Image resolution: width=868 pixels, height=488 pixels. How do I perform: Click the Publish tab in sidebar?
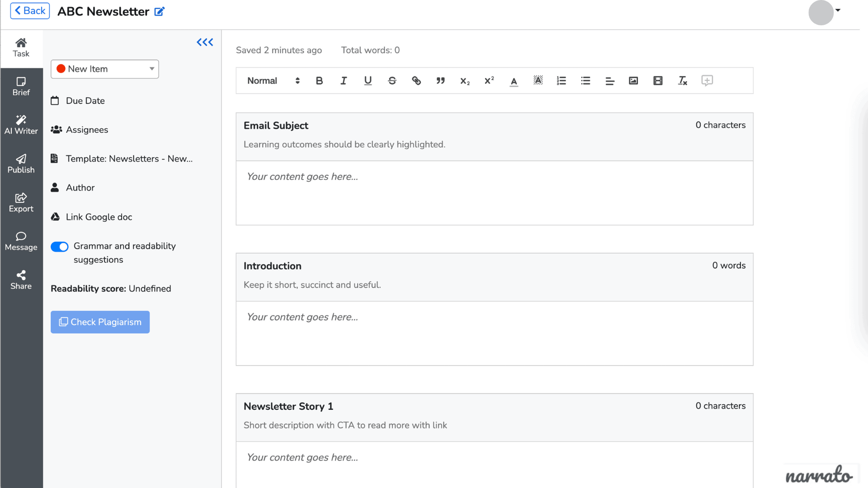pyautogui.click(x=21, y=164)
